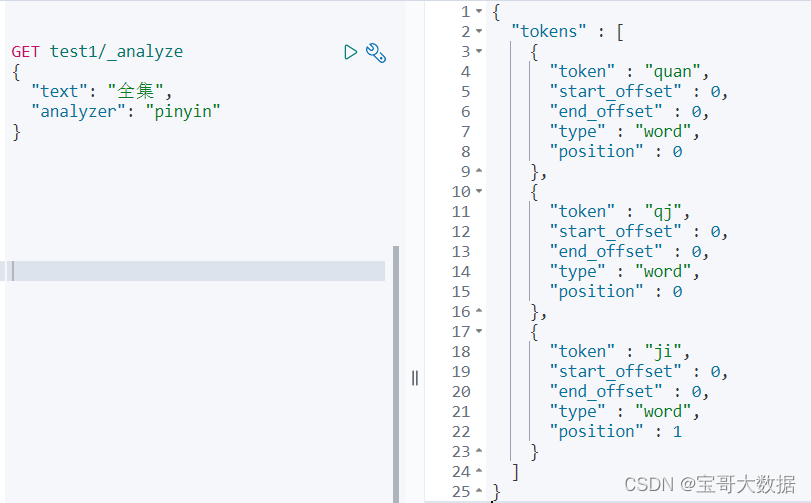Viewport: 811px width, 503px height.
Task: Toggle the fold arrow at line 24
Action: pos(479,471)
